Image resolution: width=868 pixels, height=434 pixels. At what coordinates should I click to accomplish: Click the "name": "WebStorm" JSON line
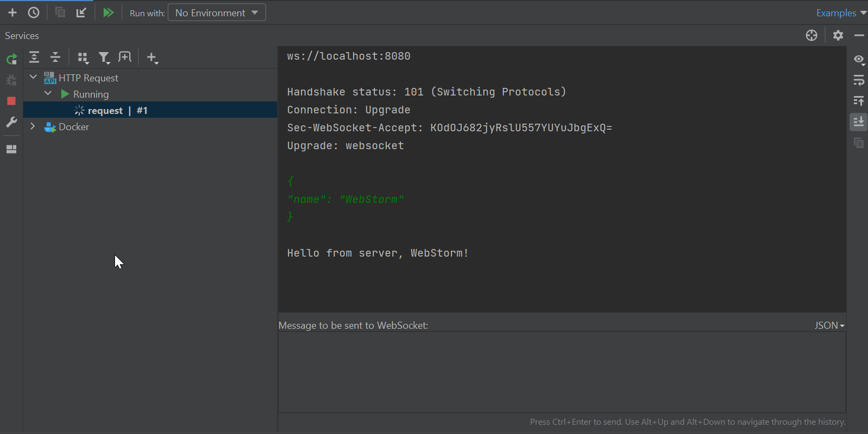346,199
